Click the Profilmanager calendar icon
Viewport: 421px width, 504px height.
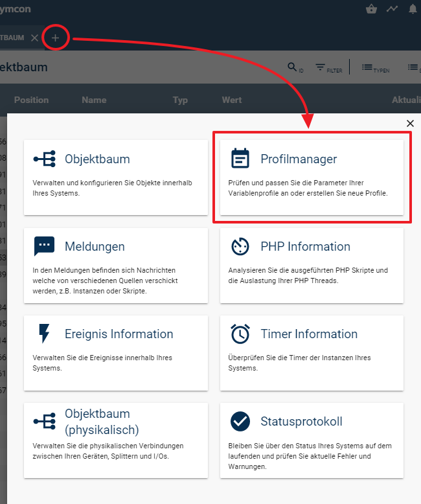[240, 159]
